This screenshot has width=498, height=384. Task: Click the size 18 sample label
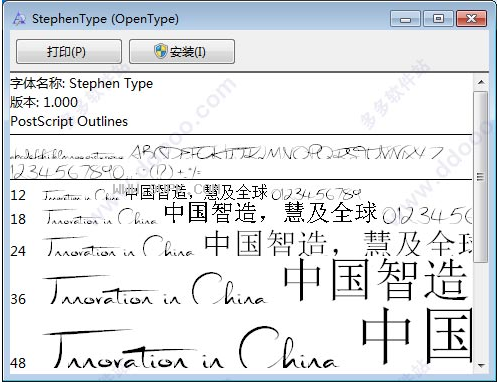click(x=18, y=219)
